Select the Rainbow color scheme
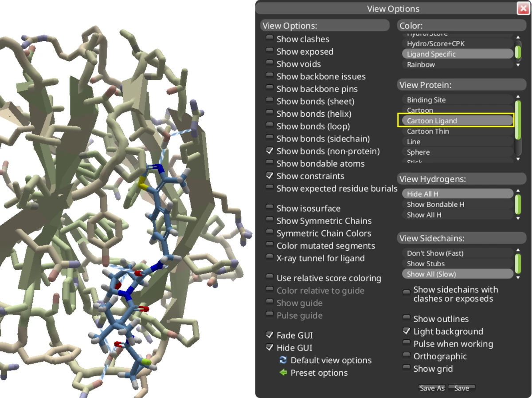 point(420,64)
